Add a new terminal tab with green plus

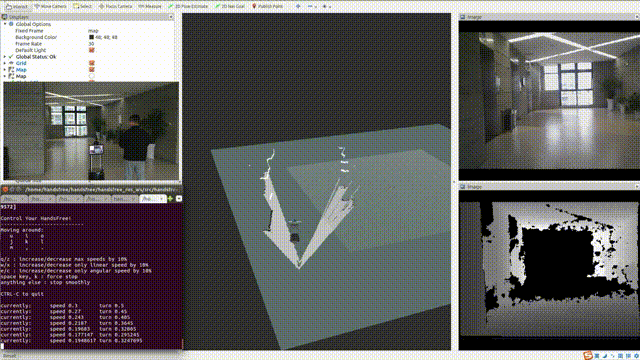pyautogui.click(x=170, y=199)
